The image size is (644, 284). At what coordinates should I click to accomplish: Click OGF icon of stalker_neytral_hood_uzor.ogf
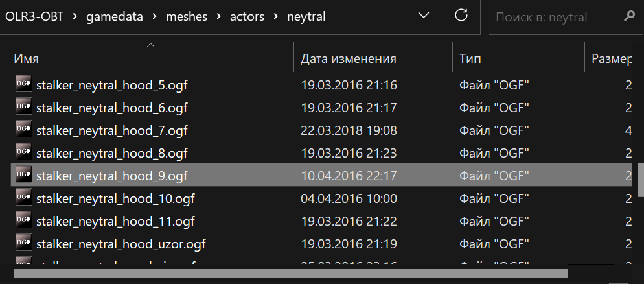tap(23, 244)
